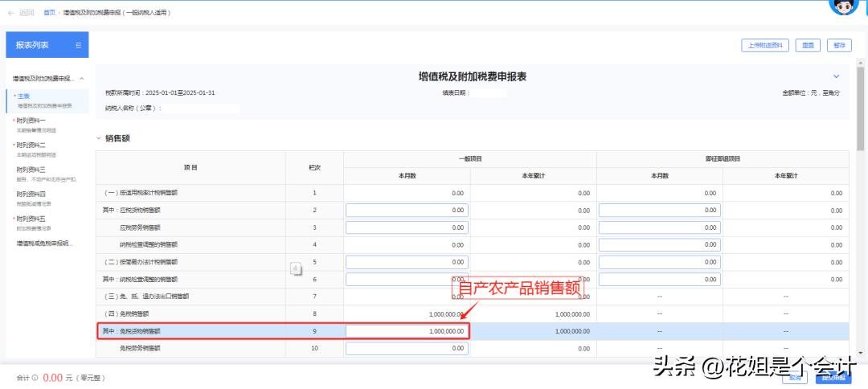Click the 应税劳务销售额 row label
The width and height of the screenshot is (868, 389).
140,227
